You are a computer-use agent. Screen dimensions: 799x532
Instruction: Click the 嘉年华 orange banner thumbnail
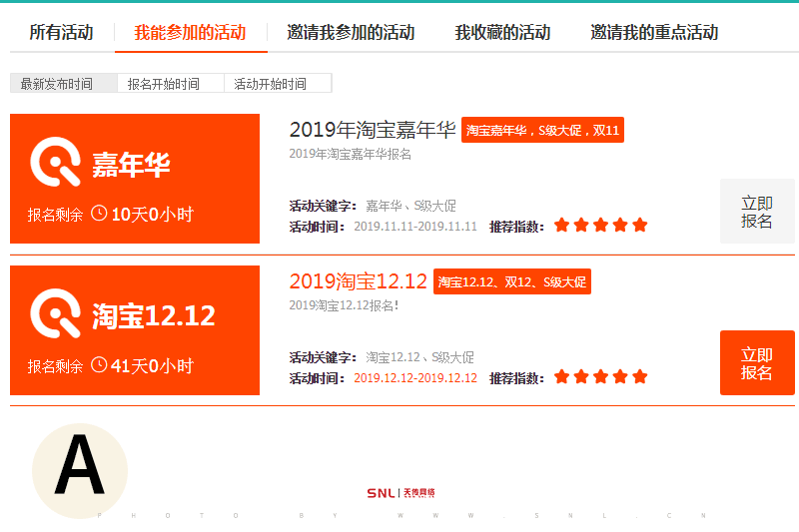[x=135, y=179]
